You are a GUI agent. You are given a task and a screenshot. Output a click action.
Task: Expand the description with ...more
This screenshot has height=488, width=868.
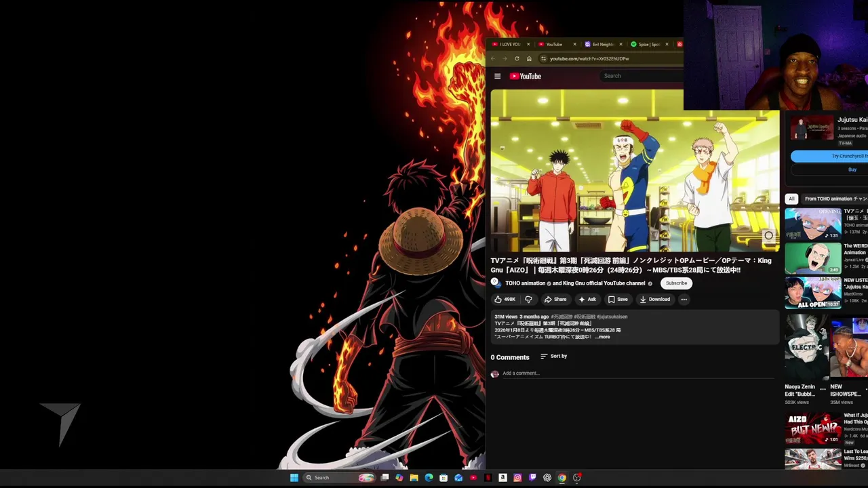tap(602, 337)
